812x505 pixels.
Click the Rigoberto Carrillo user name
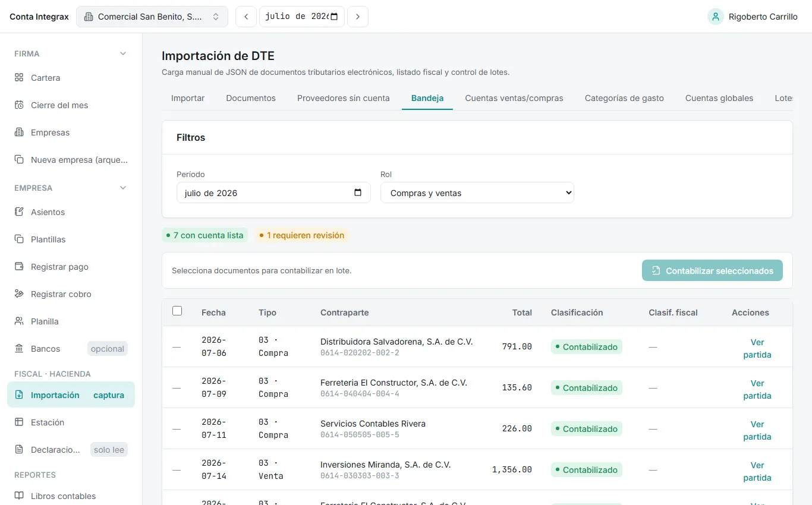763,17
